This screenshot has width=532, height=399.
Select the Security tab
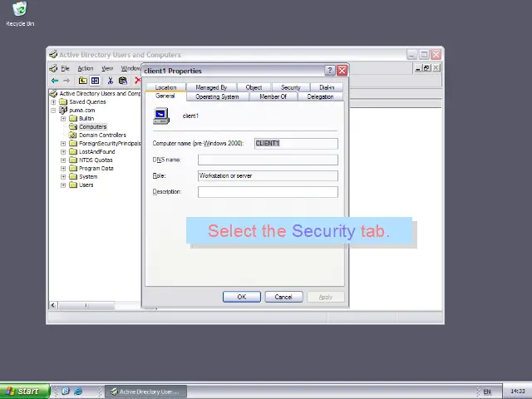click(x=291, y=87)
